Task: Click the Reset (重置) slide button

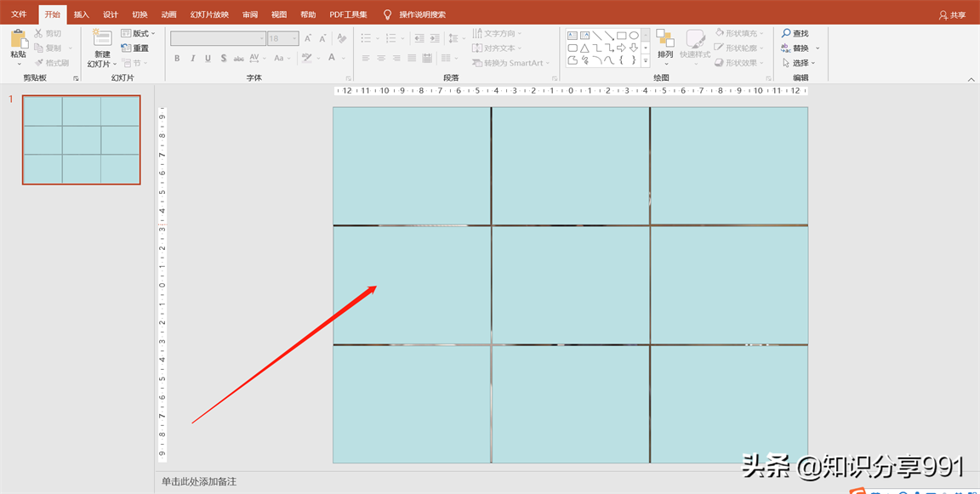Action: pyautogui.click(x=135, y=48)
